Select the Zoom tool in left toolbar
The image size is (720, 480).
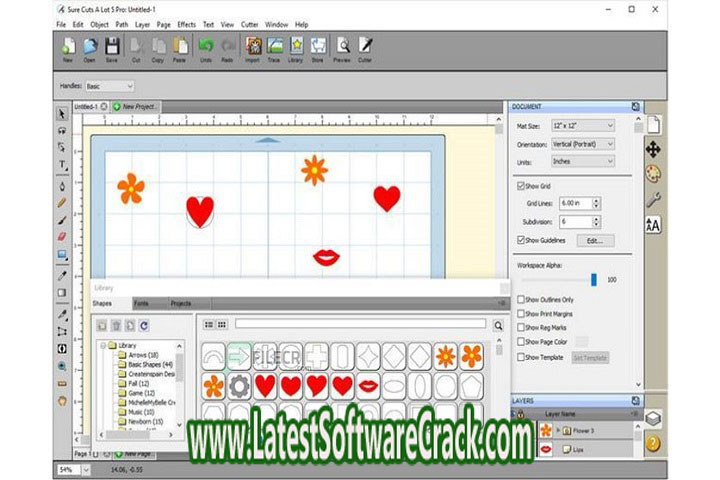pos(62,366)
